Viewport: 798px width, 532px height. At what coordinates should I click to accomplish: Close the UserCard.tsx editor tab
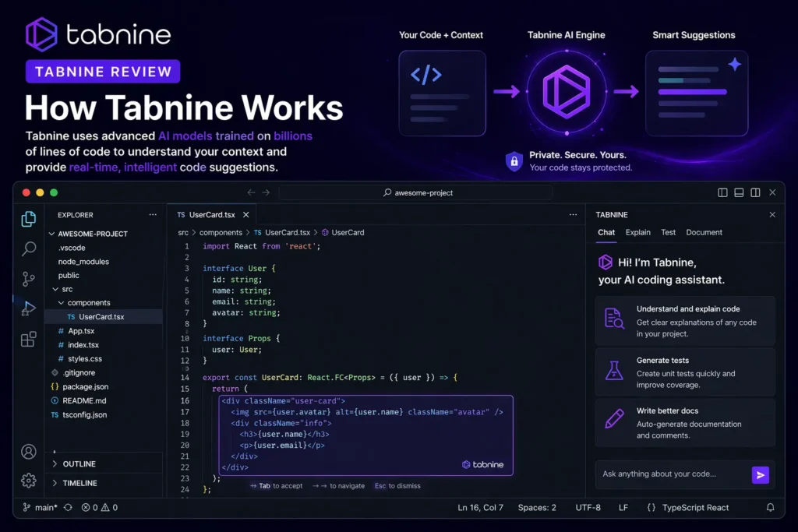[x=245, y=215]
